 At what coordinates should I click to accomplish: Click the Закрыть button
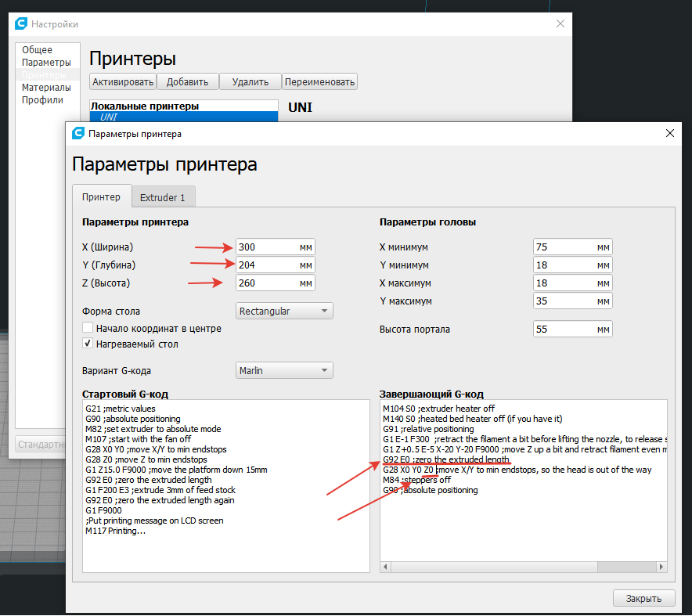[643, 598]
